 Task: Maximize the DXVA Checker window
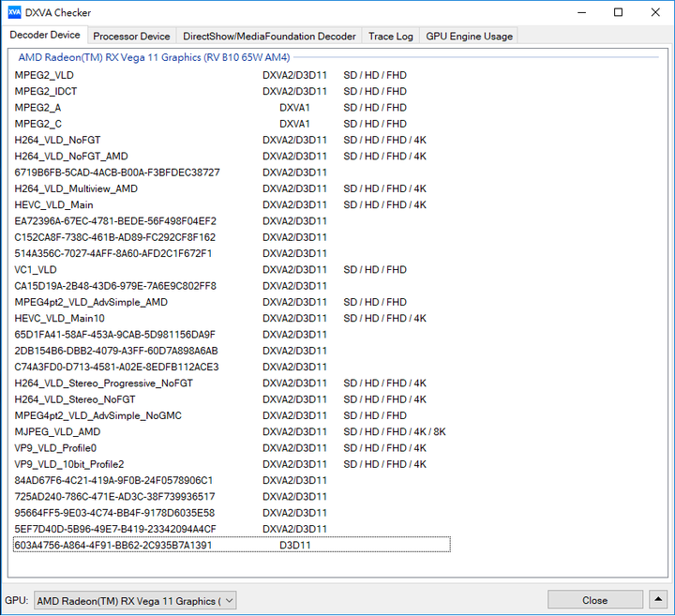(x=618, y=12)
